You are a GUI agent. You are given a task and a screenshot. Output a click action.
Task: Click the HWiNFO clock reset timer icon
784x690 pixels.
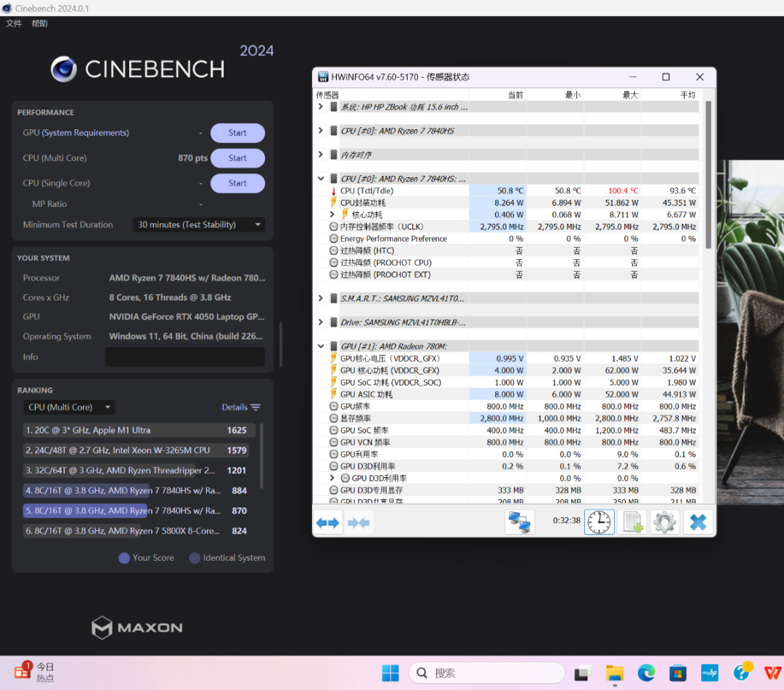599,522
